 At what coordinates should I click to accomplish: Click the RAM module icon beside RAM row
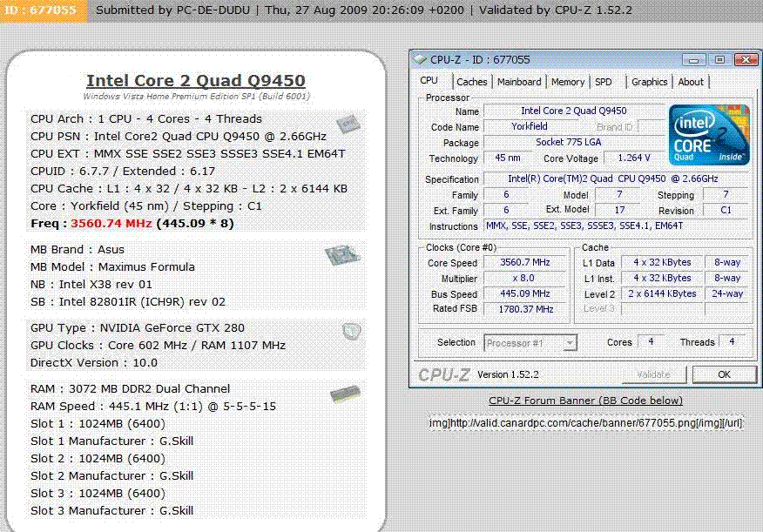[x=346, y=394]
